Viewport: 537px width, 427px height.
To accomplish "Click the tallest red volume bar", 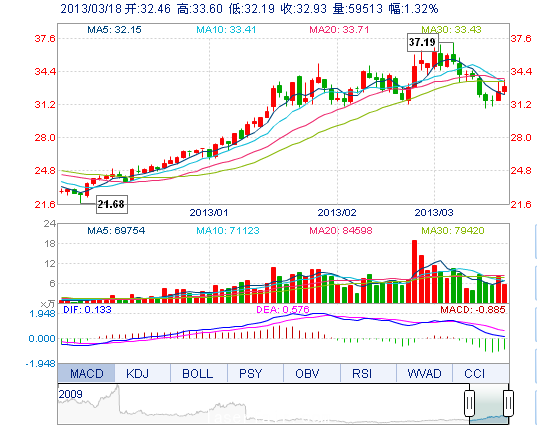I will tap(414, 272).
